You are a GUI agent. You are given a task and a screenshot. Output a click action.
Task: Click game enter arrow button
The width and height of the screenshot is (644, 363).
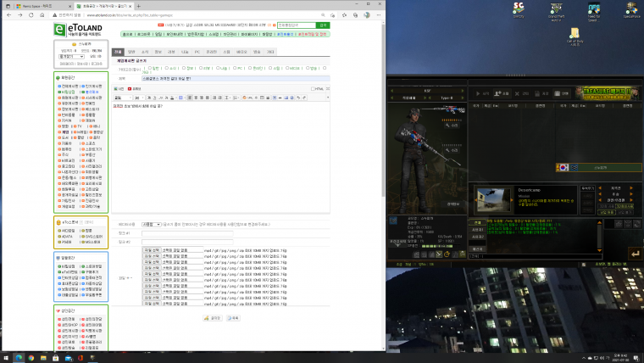[x=635, y=254]
